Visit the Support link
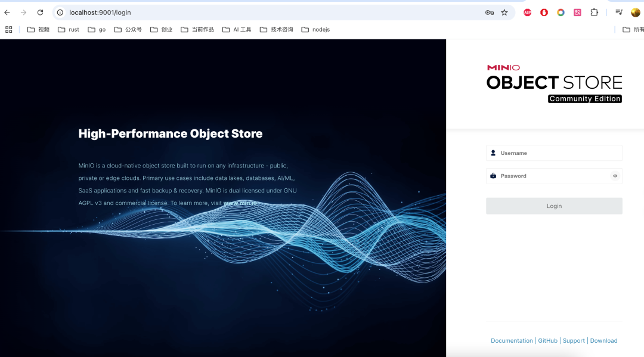This screenshot has width=644, height=357. 574,341
